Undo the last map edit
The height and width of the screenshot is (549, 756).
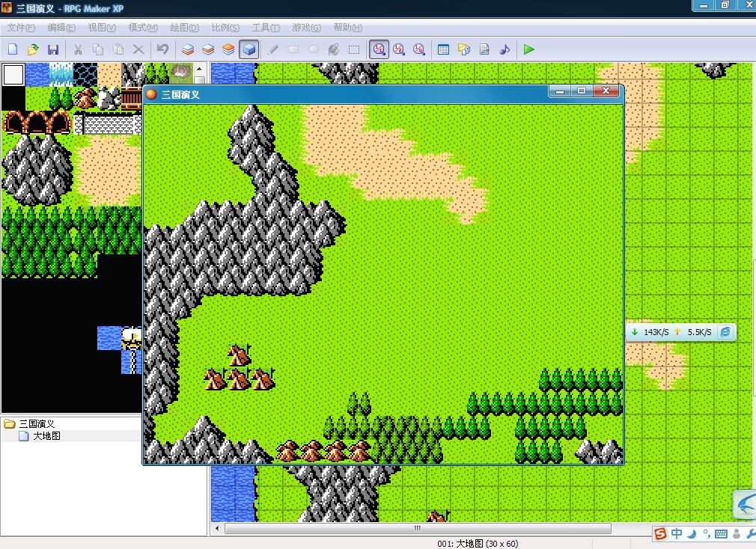[x=163, y=49]
